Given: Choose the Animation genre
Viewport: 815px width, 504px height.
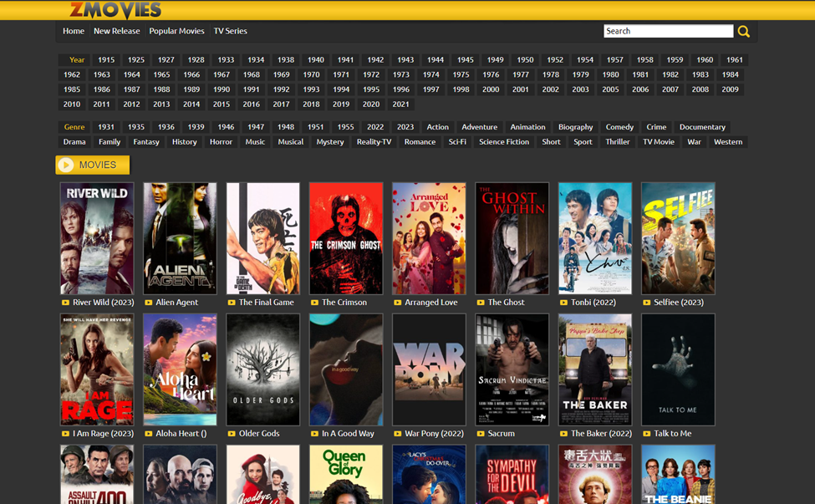Looking at the screenshot, I should tap(527, 127).
